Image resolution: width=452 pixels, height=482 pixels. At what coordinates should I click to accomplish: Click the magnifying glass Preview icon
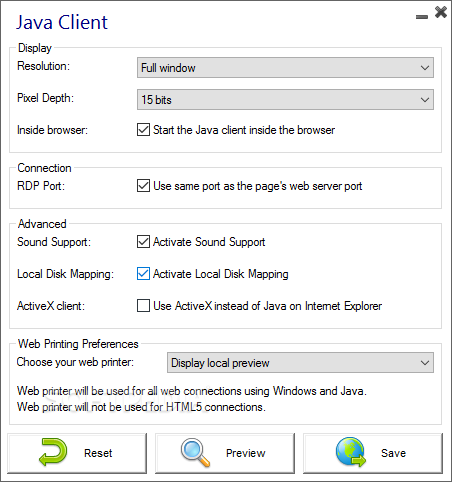(195, 452)
